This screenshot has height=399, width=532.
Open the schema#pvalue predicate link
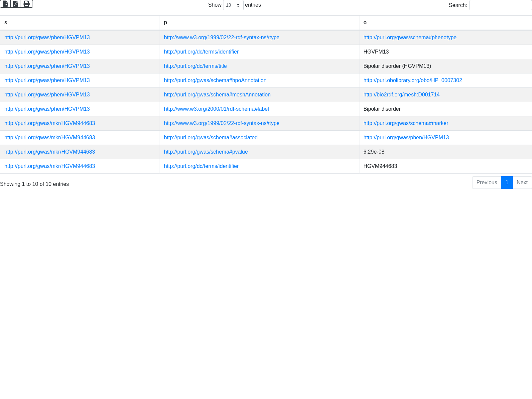(205, 152)
